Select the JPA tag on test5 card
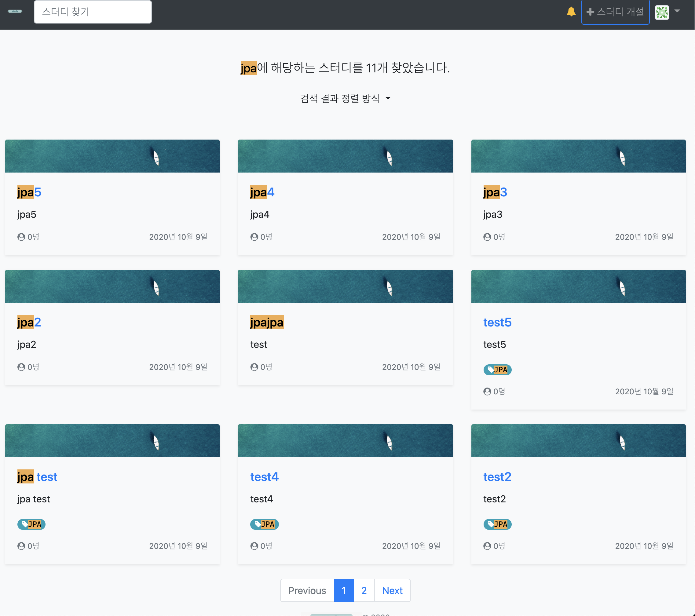 pyautogui.click(x=497, y=370)
